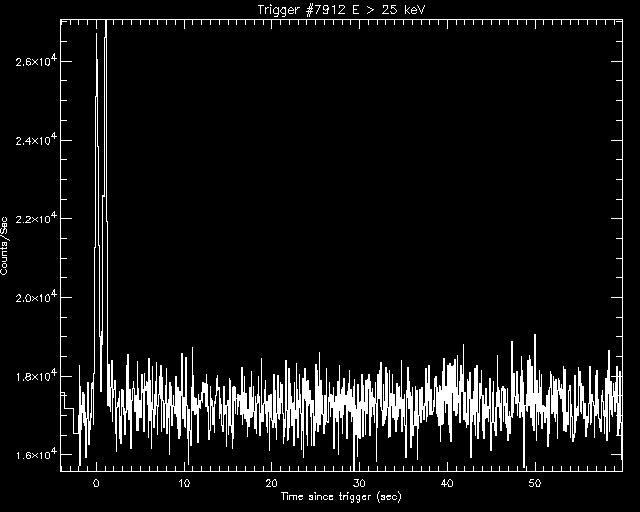
Task: Click the x-axis tick label 20
Action: pyautogui.click(x=271, y=483)
